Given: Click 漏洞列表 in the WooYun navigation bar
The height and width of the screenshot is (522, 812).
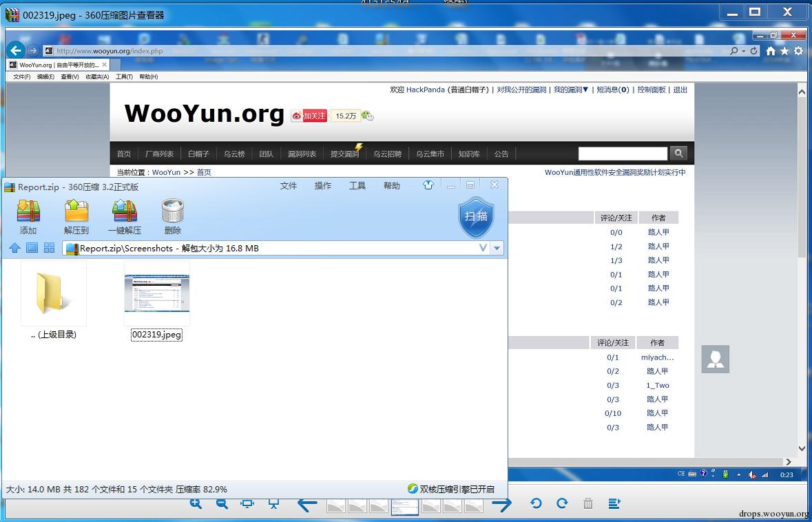Looking at the screenshot, I should [302, 154].
